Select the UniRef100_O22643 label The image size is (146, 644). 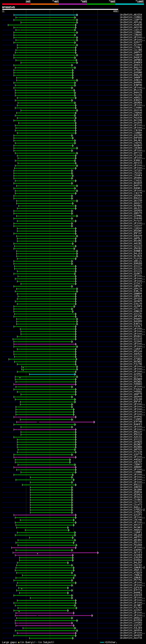click(x=131, y=342)
